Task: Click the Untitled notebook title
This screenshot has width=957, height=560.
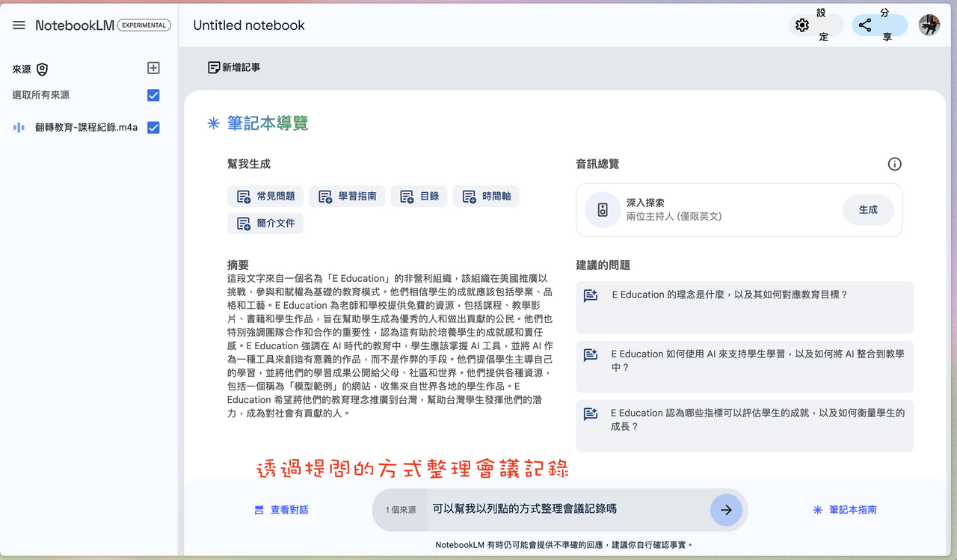Action: pyautogui.click(x=249, y=25)
